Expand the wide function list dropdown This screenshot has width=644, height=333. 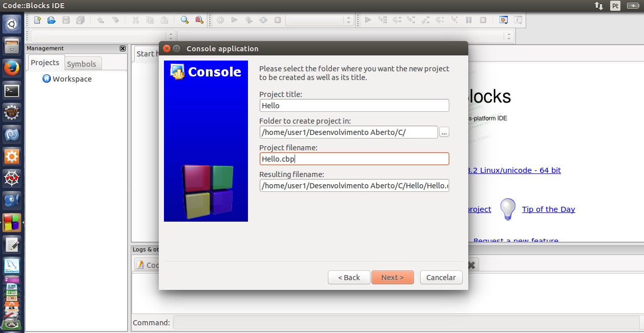(345, 36)
